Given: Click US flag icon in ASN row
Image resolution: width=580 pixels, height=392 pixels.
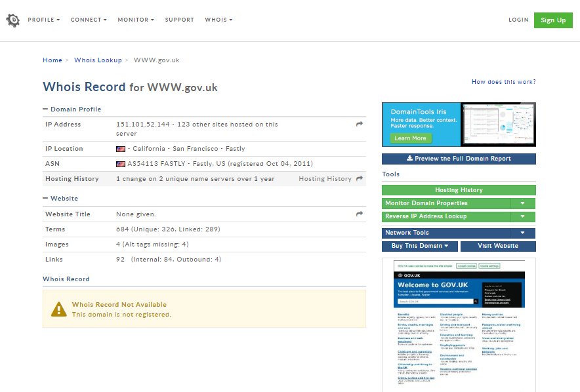Looking at the screenshot, I should 121,164.
